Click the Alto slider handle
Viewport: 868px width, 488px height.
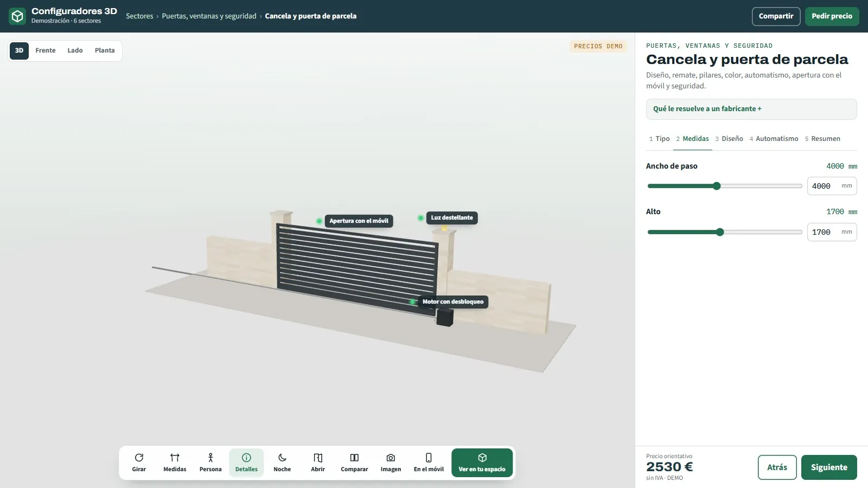[720, 232]
